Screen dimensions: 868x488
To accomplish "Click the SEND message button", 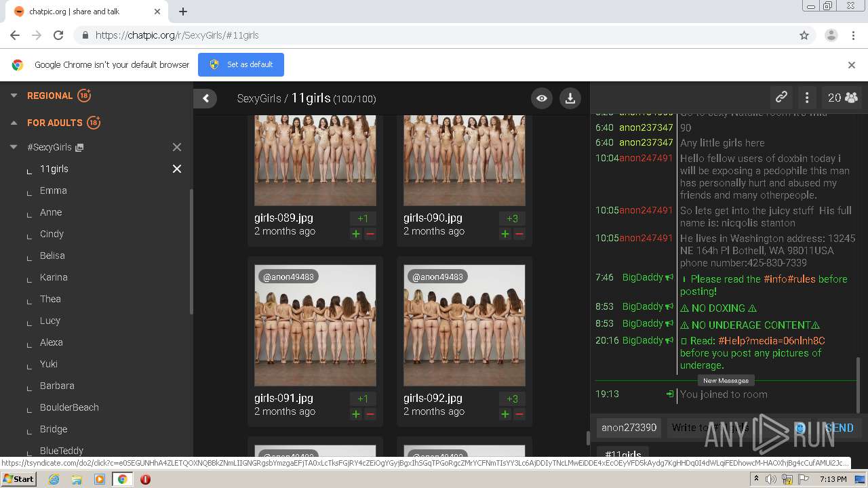I will 839,428.
